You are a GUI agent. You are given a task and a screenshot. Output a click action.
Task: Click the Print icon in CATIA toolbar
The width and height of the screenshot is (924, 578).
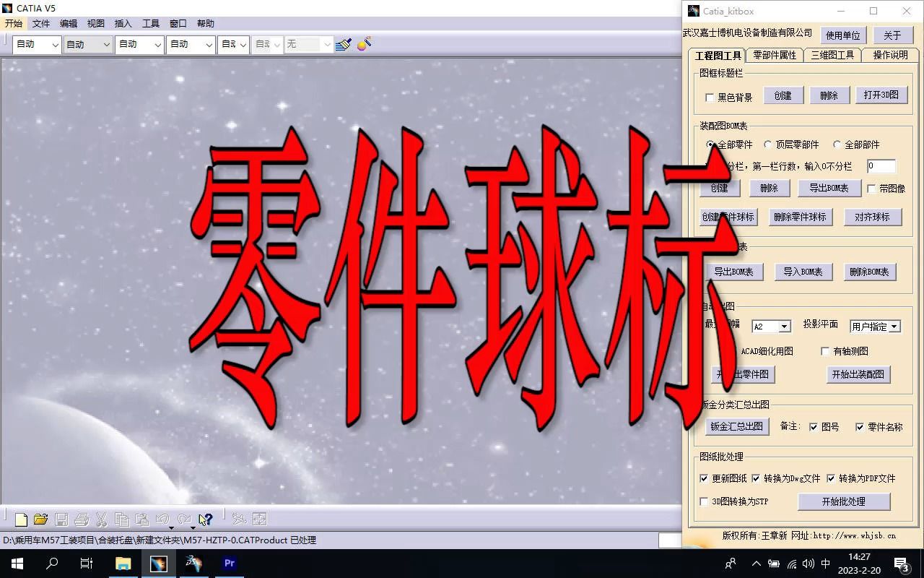pos(82,519)
